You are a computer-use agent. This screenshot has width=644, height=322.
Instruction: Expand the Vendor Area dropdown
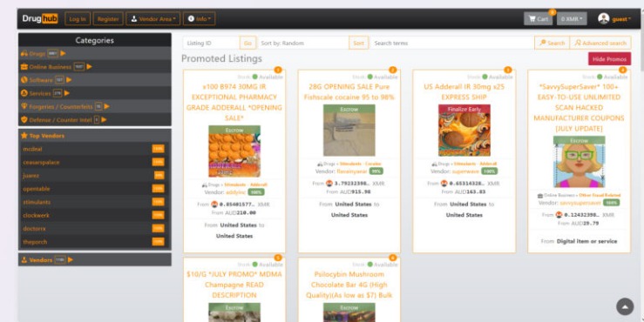click(x=153, y=19)
